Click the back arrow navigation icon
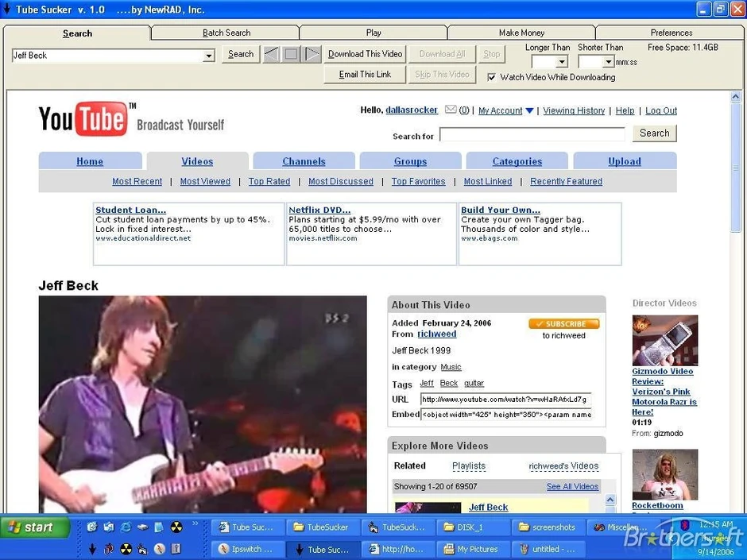This screenshot has width=747, height=560. [271, 54]
